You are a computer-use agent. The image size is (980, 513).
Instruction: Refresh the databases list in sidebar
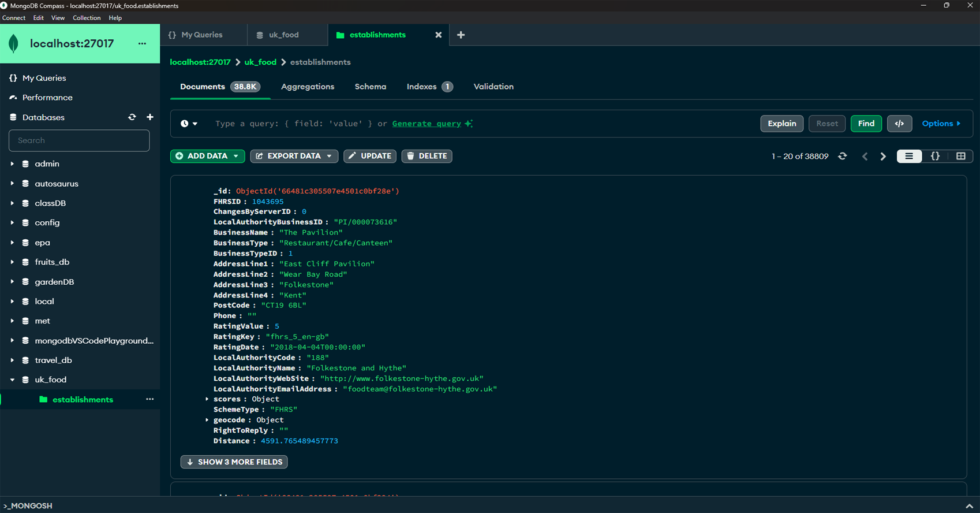click(x=132, y=117)
